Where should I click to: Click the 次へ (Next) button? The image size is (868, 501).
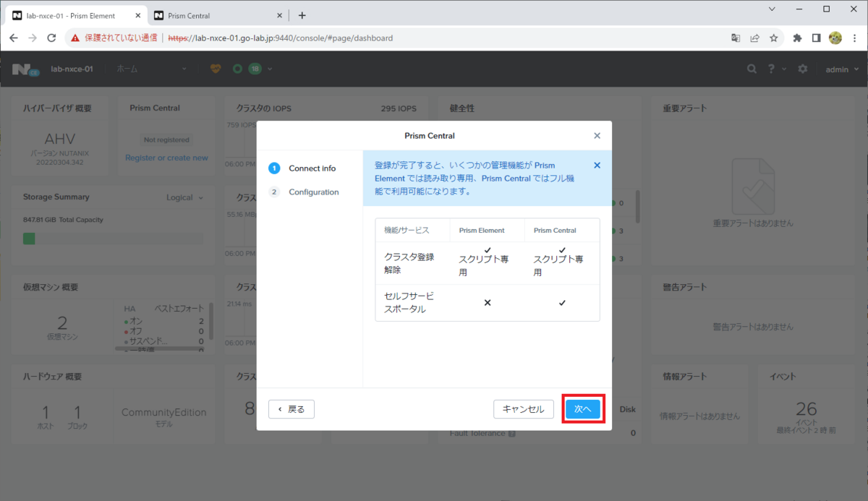coord(583,409)
